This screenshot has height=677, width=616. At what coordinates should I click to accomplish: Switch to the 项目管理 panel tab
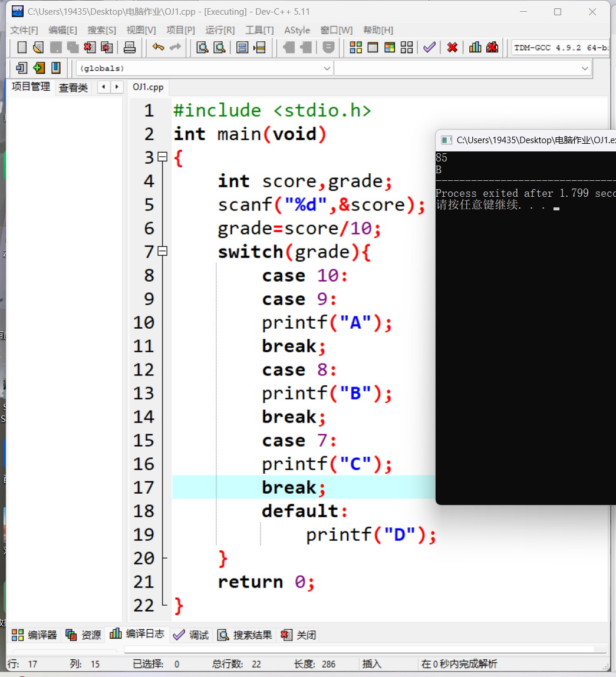click(x=31, y=87)
